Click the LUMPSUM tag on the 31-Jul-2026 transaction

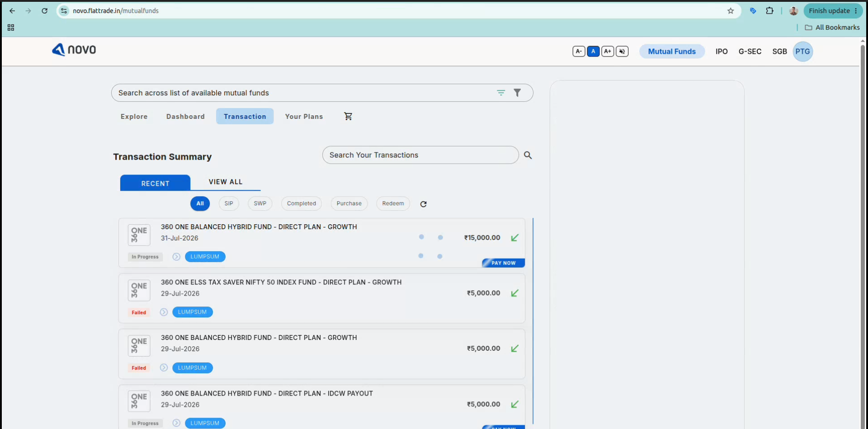205,257
